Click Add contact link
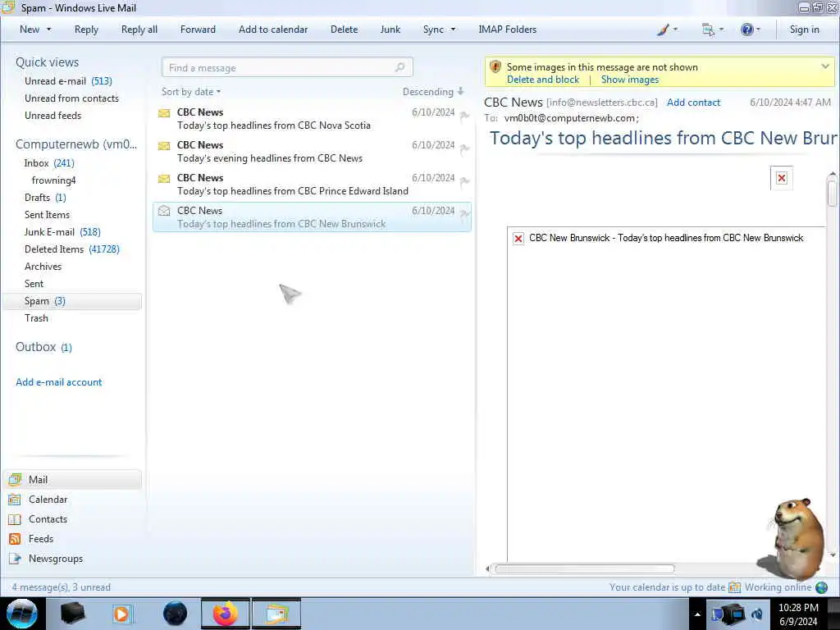 693,103
